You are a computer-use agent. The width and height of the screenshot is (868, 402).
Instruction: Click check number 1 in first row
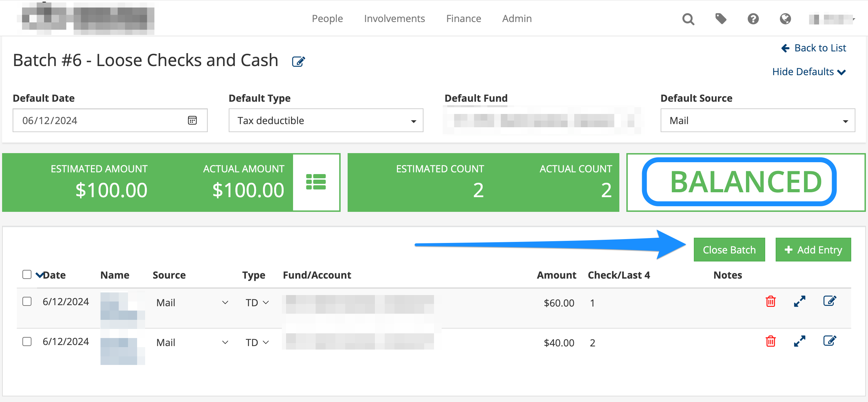[592, 303]
